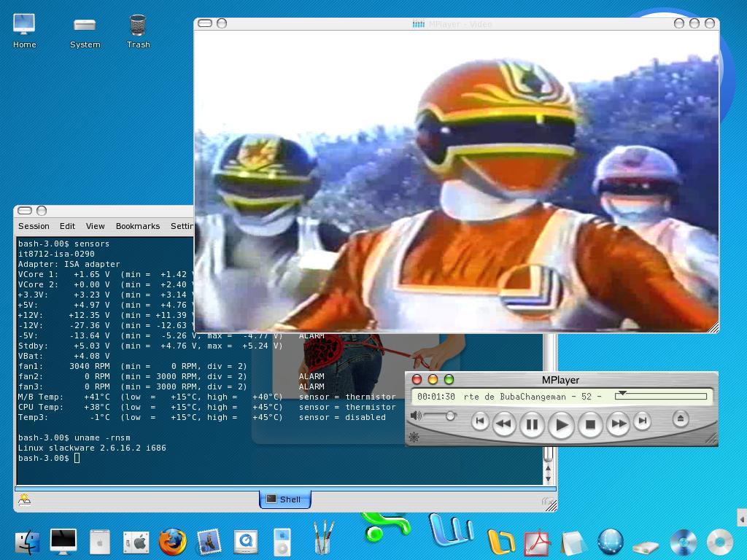Click the MPlayer control window title
The image size is (747, 560).
pos(560,380)
